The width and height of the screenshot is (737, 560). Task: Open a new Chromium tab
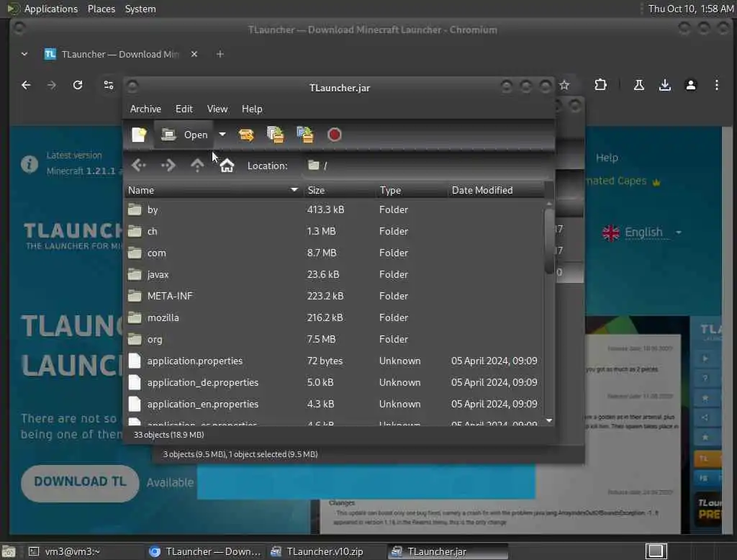click(x=220, y=55)
